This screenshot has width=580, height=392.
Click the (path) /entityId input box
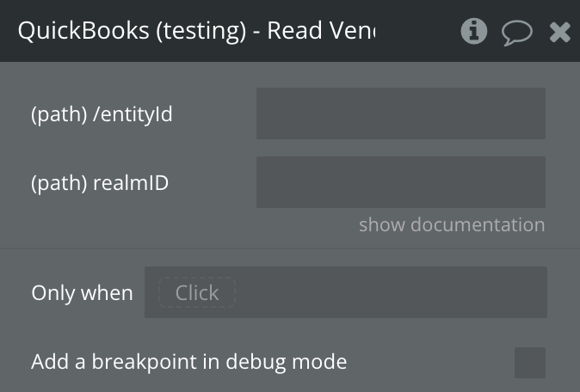click(x=400, y=113)
